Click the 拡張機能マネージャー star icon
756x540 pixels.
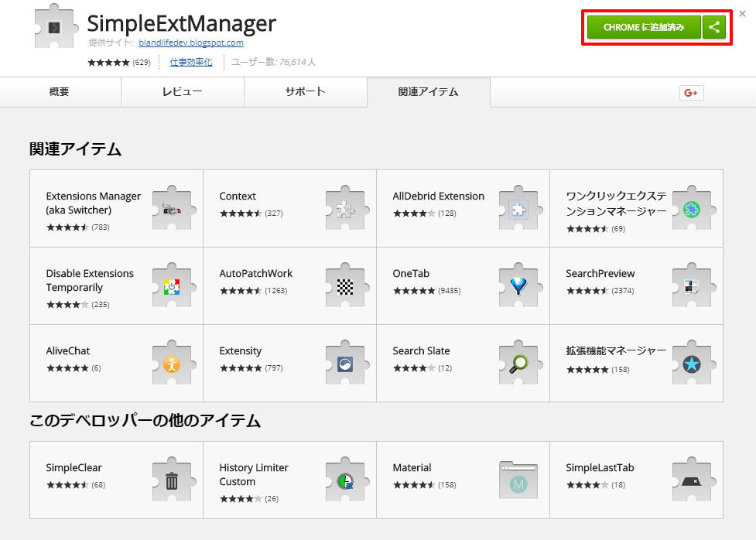coord(693,363)
